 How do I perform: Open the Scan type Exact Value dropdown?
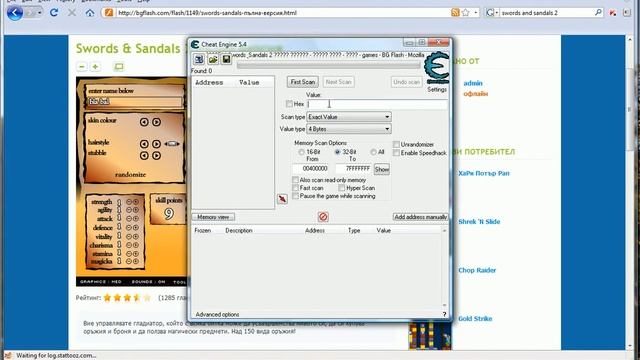click(349, 117)
